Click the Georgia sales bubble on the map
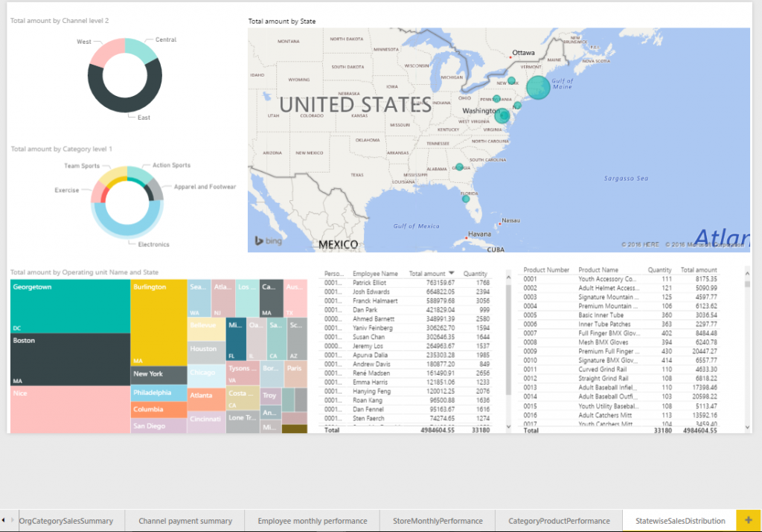 point(459,168)
